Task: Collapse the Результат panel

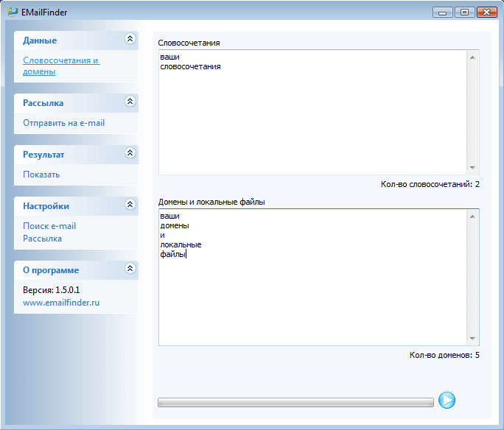Action: (130, 153)
